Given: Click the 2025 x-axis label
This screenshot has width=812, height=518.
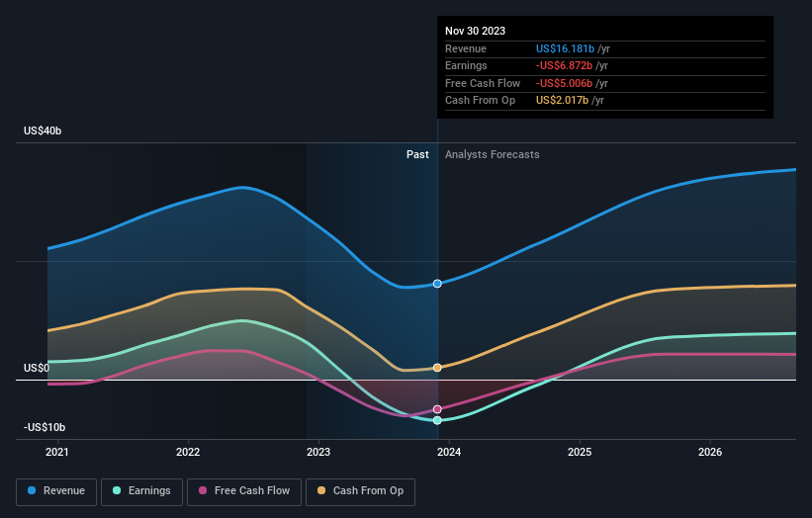Looking at the screenshot, I should tap(579, 452).
